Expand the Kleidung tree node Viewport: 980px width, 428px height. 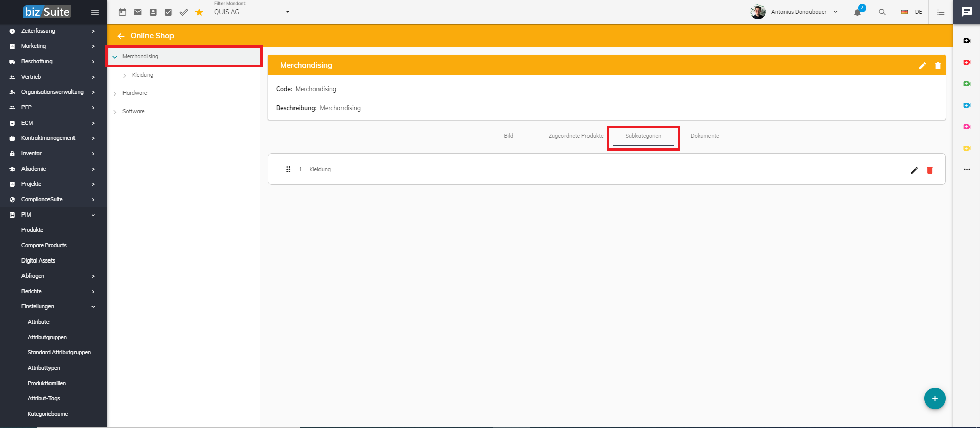click(x=125, y=75)
